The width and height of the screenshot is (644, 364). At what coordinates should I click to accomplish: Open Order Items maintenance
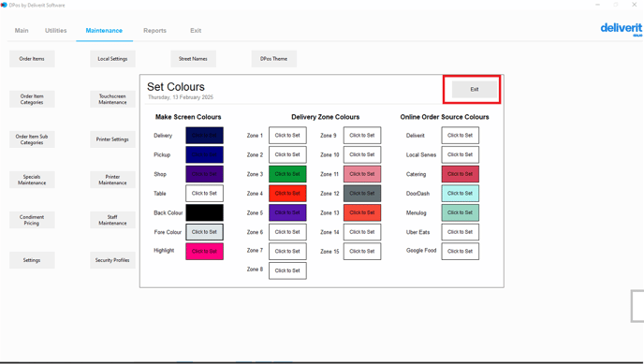point(32,59)
